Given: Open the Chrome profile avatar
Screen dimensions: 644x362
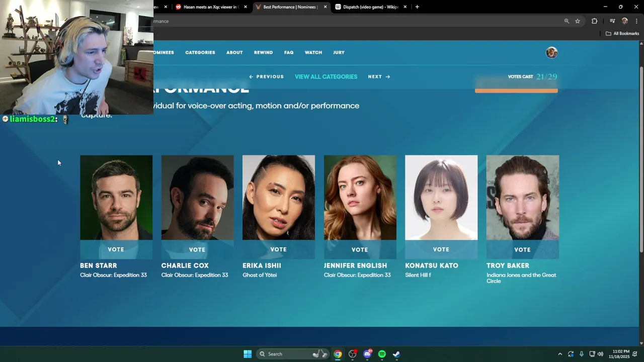Looking at the screenshot, I should tap(625, 21).
